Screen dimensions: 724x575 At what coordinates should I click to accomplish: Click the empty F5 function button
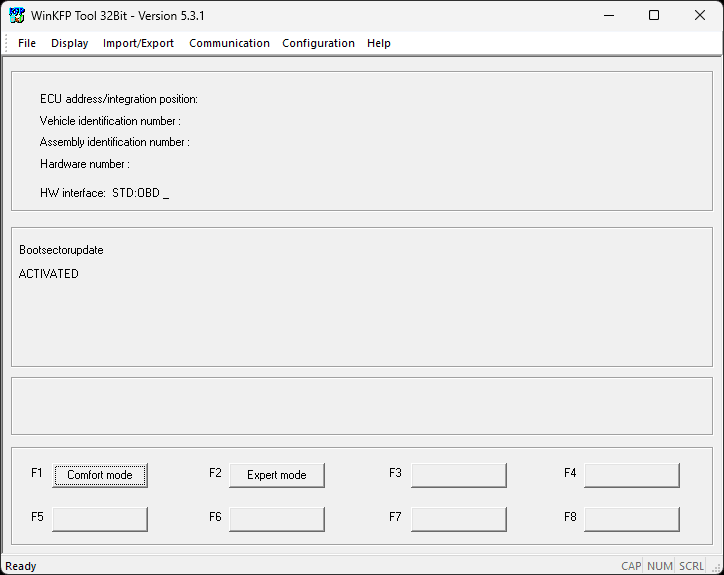click(100, 519)
